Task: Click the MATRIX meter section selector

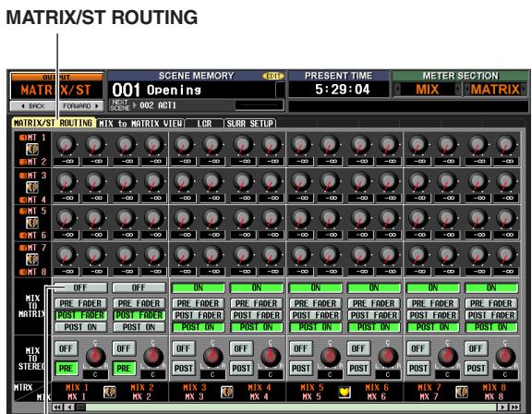Action: pyautogui.click(x=495, y=90)
